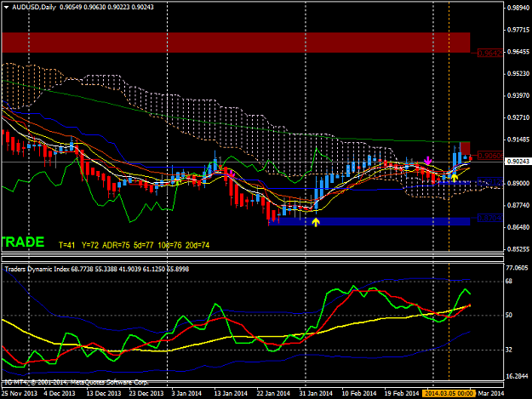Click the 25 Nov 2013 date label

coord(20,394)
